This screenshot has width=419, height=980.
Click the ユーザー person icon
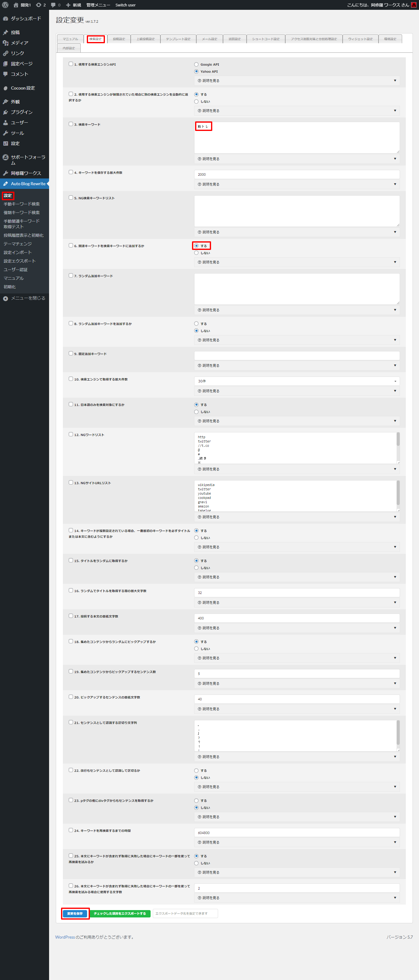5,123
